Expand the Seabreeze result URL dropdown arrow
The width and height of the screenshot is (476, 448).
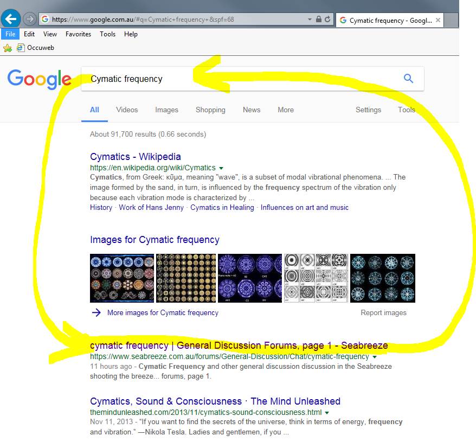coord(375,357)
